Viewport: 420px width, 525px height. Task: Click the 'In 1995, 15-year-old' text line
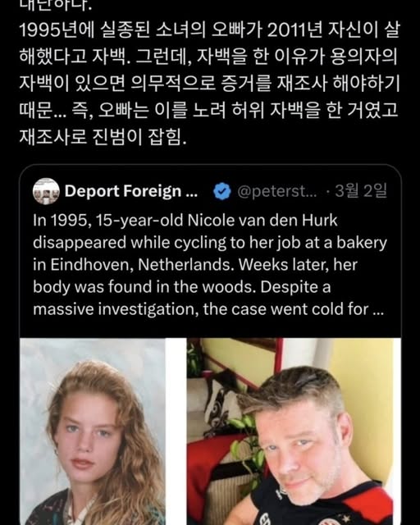185,221
